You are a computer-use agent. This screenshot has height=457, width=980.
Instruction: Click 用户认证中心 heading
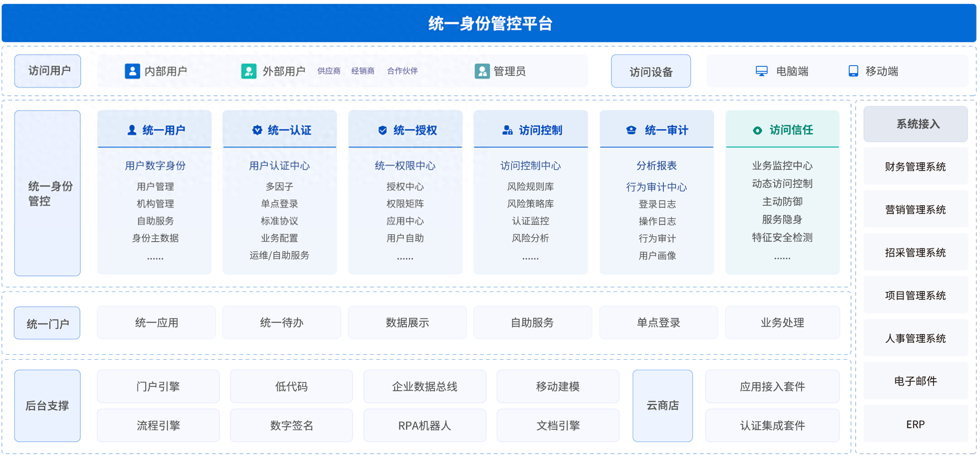coord(279,166)
